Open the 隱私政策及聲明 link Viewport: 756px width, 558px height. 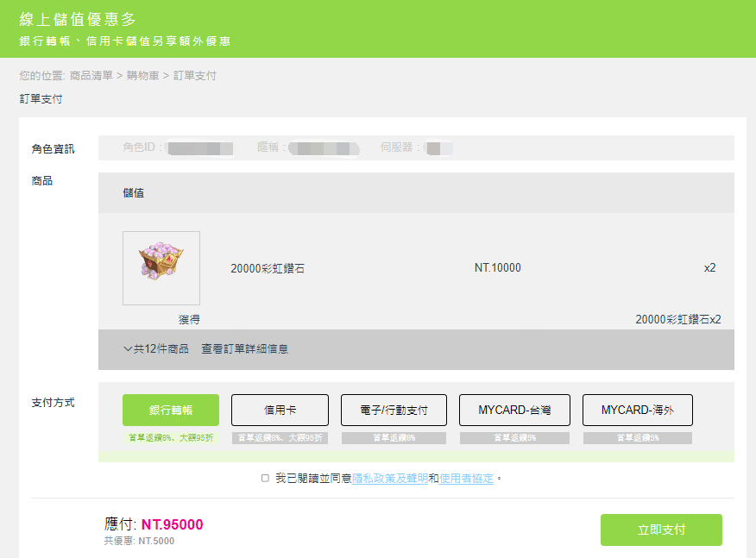[x=390, y=478]
